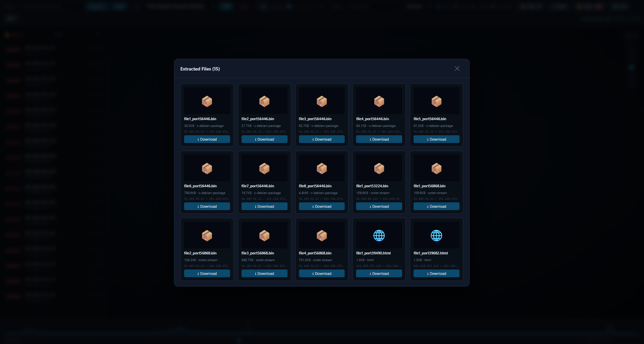Click IP address line under file1_port39490.html
Viewport: 644px width, 344px height.
tap(379, 266)
